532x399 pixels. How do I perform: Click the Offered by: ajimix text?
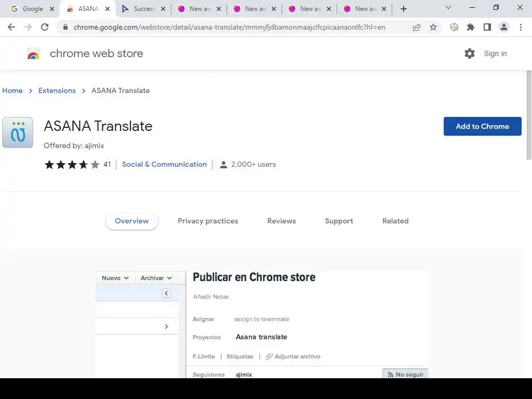click(x=74, y=145)
